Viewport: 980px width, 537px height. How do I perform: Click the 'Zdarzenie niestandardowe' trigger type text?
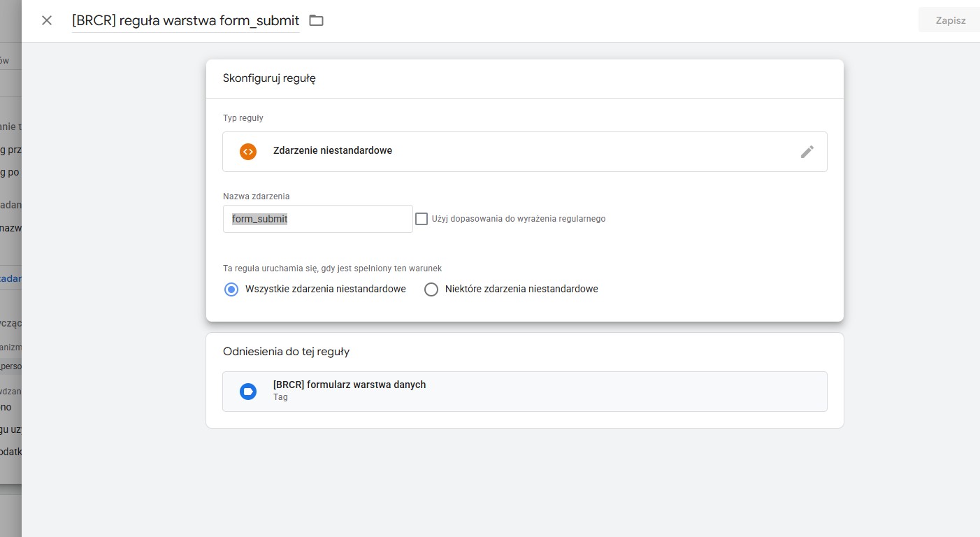[x=333, y=150]
